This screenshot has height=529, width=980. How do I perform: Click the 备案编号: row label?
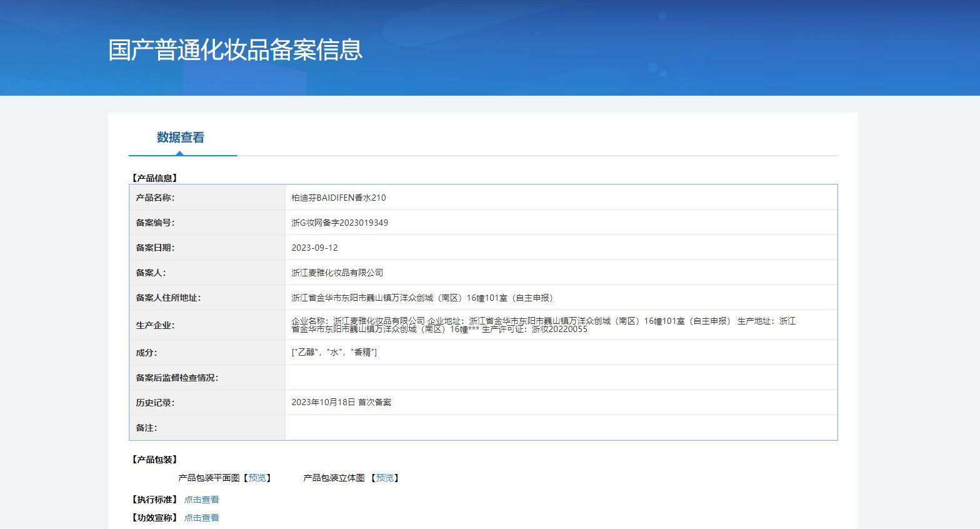[x=155, y=223]
